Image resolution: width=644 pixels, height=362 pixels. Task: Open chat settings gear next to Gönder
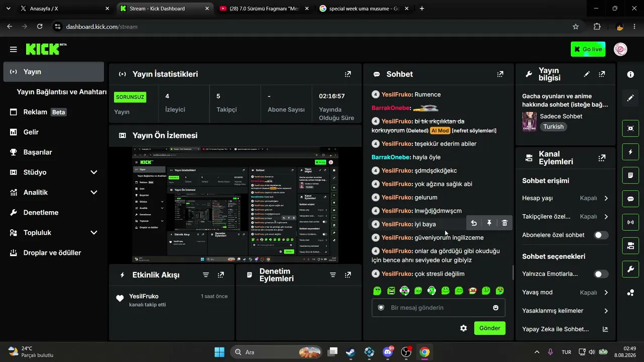pyautogui.click(x=463, y=328)
